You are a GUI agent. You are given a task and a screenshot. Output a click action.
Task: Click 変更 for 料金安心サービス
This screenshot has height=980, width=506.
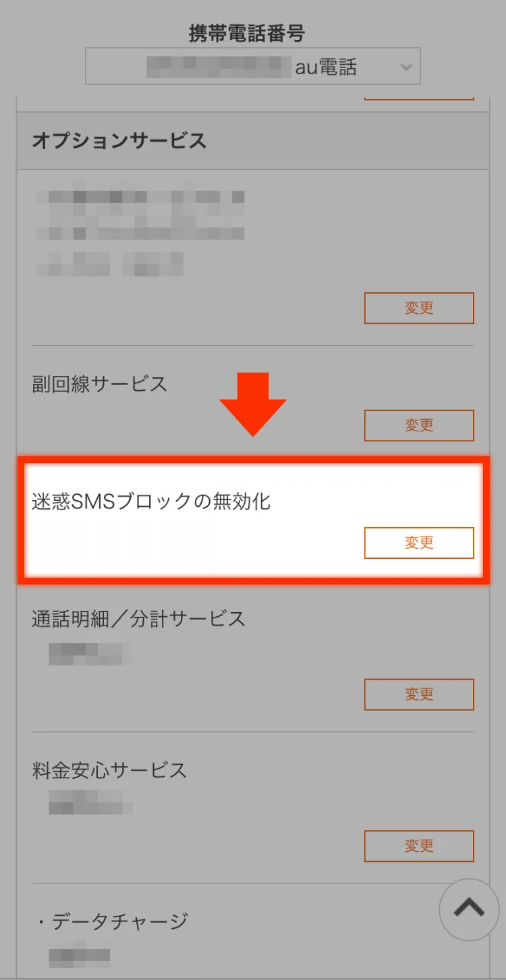click(x=419, y=846)
